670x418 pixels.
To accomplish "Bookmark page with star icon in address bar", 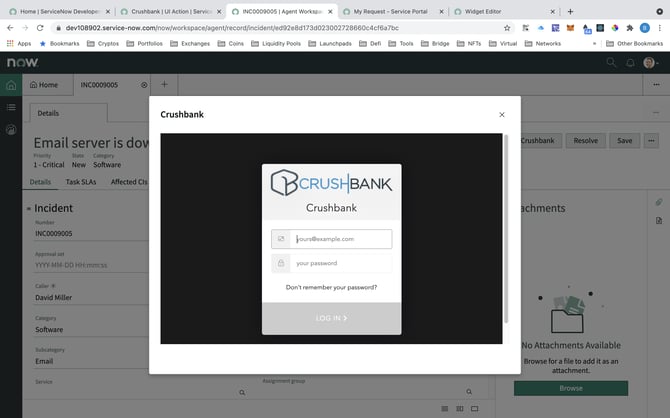I will point(507,28).
